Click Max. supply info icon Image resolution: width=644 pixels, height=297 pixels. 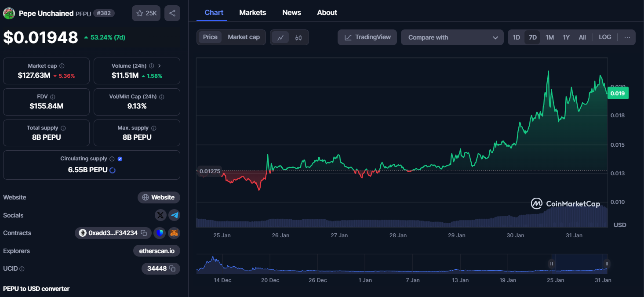click(x=153, y=128)
